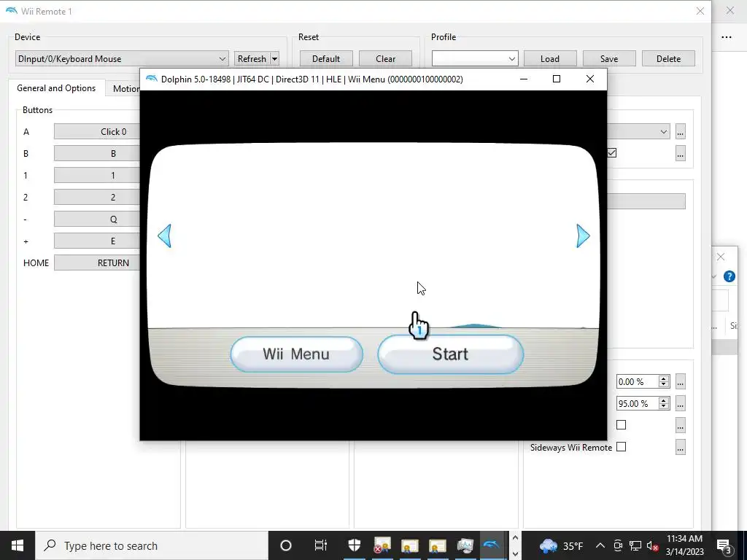The height and width of the screenshot is (560, 747).
Task: Click the left blue arrow in Wii Menu
Action: coord(165,236)
